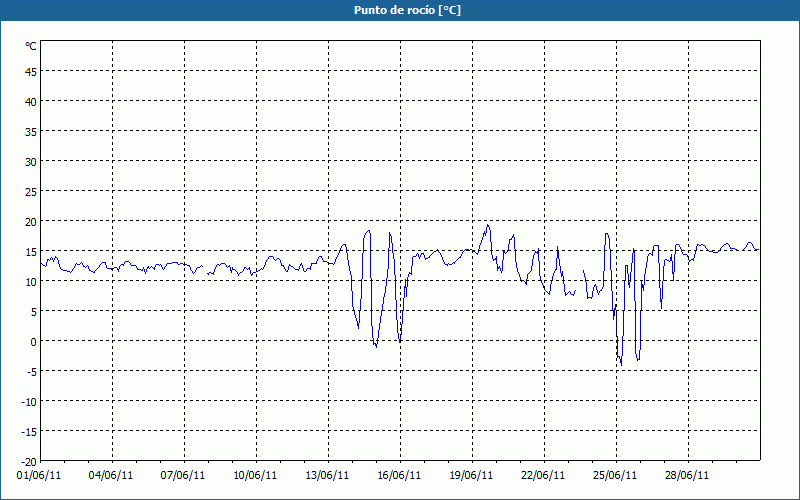
Task: Click the 35 value on the vertical axis
Action: pos(31,132)
